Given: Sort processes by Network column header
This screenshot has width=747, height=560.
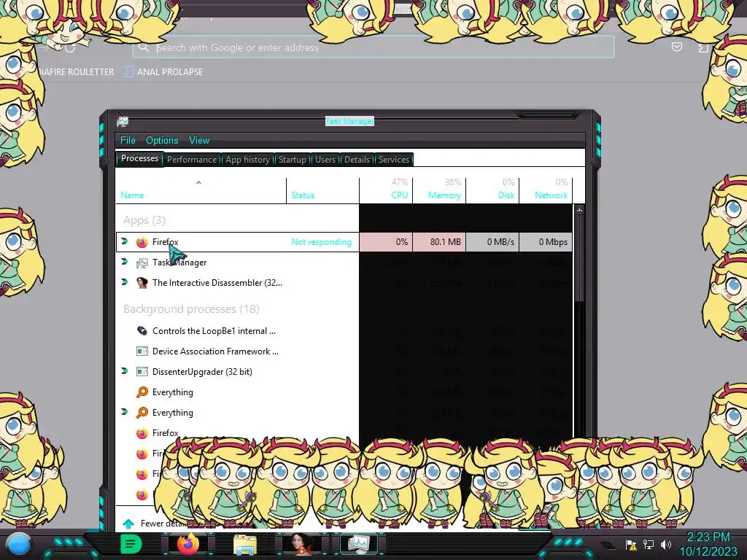Looking at the screenshot, I should tap(546, 190).
